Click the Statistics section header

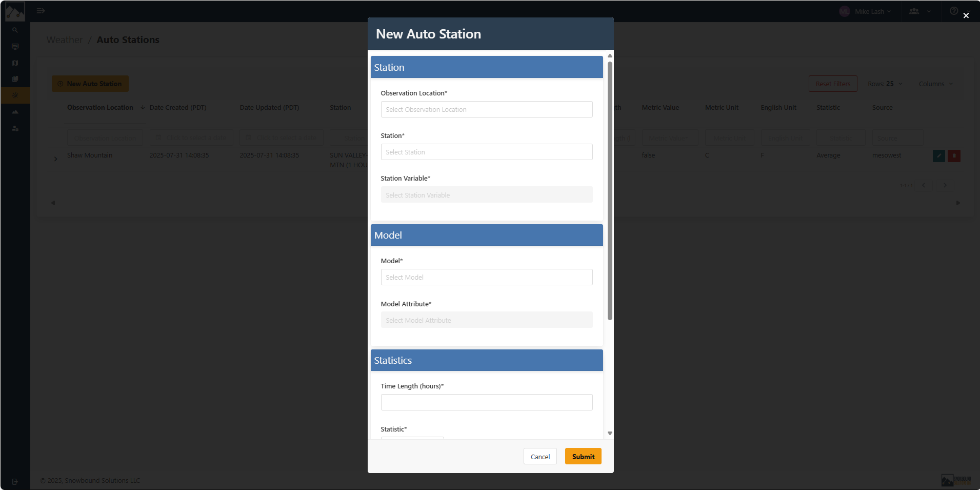tap(487, 360)
